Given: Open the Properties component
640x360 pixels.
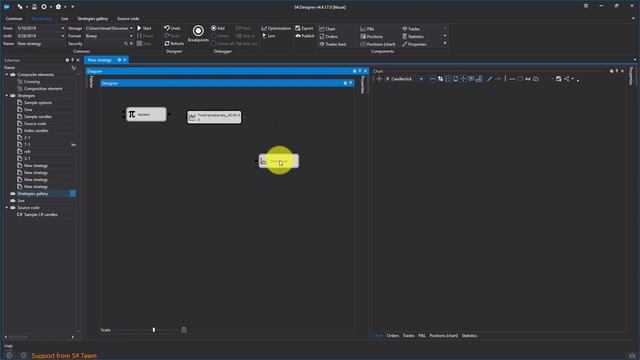Looking at the screenshot, I should point(414,44).
